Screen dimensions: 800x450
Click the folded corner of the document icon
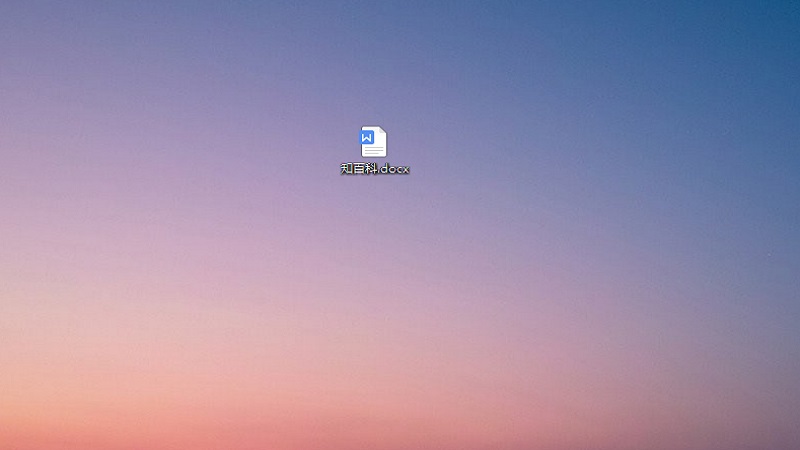(x=383, y=131)
